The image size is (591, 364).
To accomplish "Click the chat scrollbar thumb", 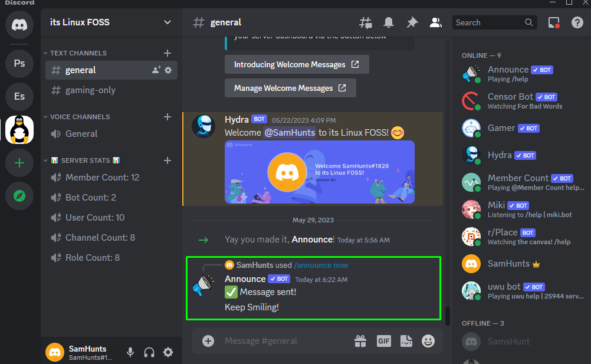I will [448, 316].
